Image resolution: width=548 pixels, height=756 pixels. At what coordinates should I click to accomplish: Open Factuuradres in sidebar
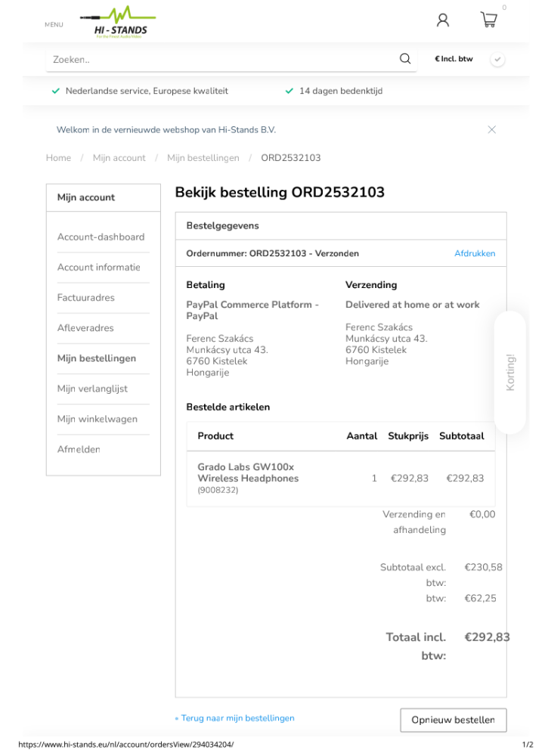86,297
